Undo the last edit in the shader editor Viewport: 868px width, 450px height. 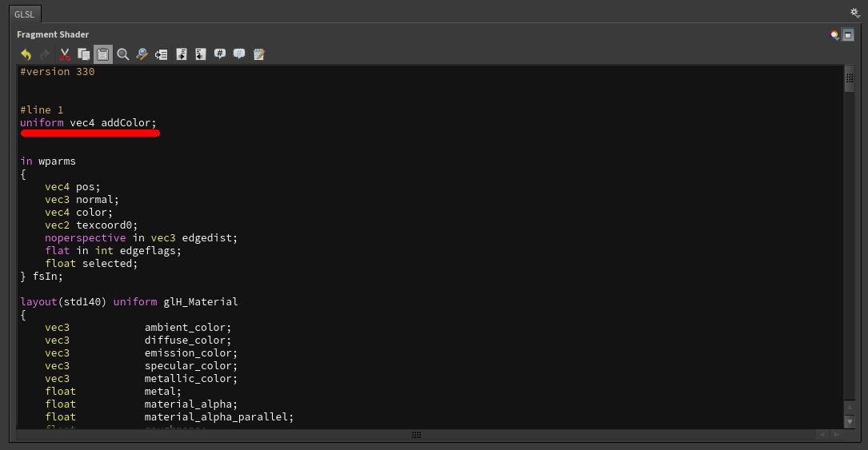pyautogui.click(x=26, y=54)
